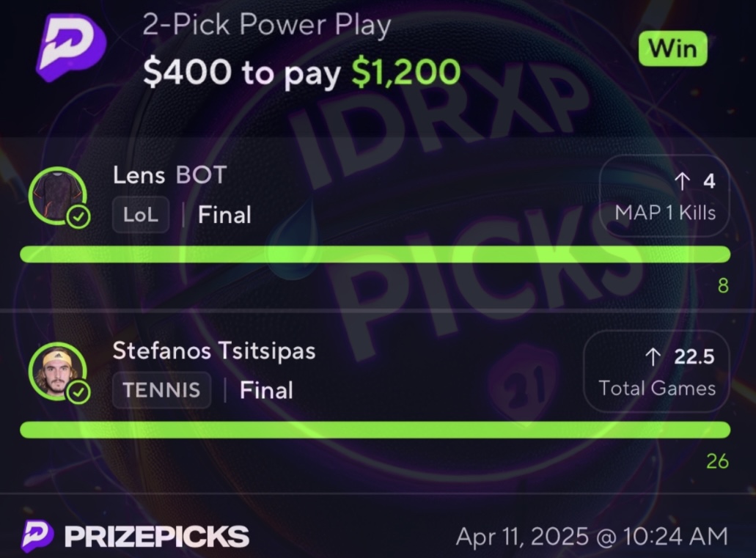The image size is (756, 558).
Task: Click the $1,200 payout amount
Action: 406,73
